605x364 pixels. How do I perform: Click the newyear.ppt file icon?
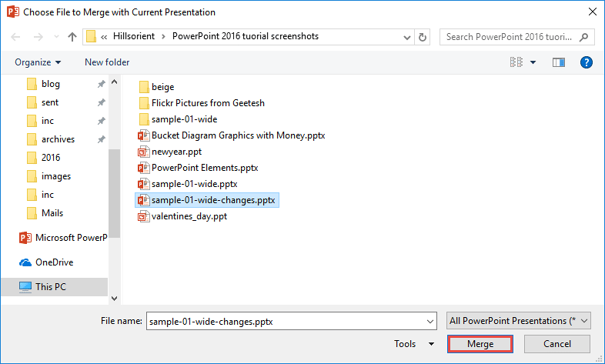point(143,152)
